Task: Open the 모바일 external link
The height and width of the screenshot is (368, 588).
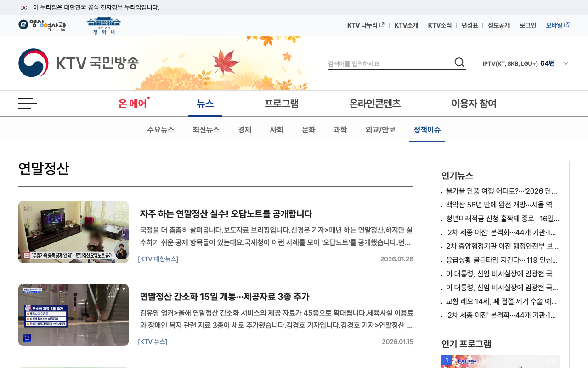Action: pyautogui.click(x=558, y=25)
